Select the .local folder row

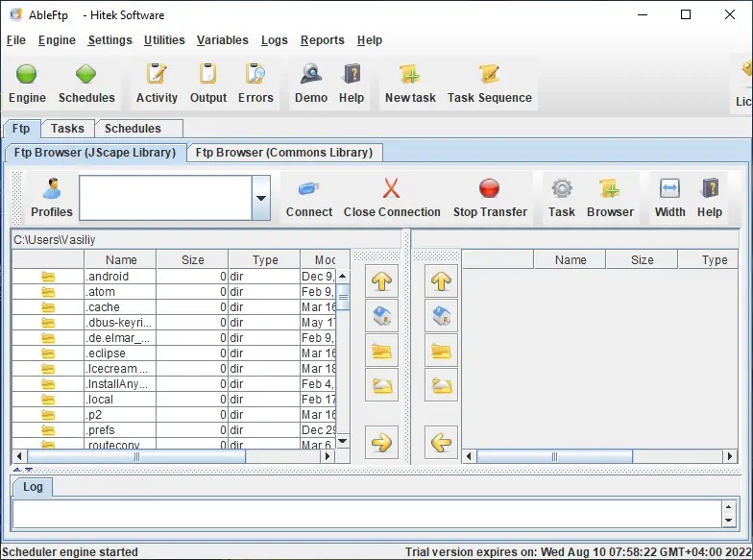tap(174, 400)
